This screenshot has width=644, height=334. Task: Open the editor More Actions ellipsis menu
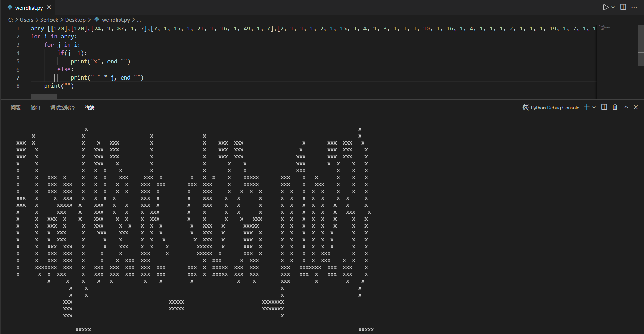tap(634, 7)
